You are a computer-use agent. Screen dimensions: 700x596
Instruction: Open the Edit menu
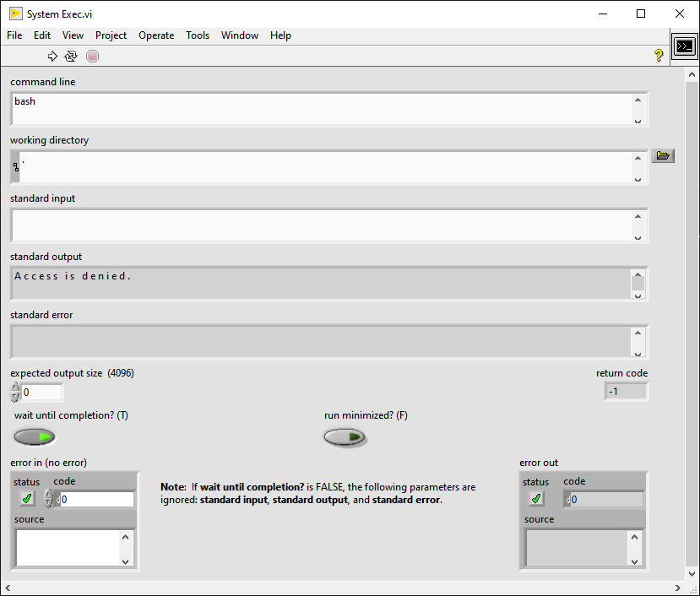pyautogui.click(x=42, y=35)
